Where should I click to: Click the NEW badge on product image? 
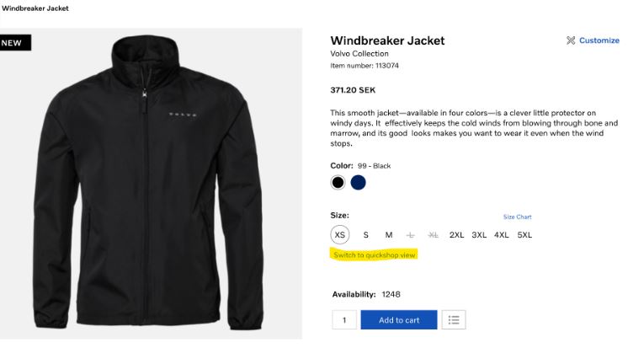[15, 43]
